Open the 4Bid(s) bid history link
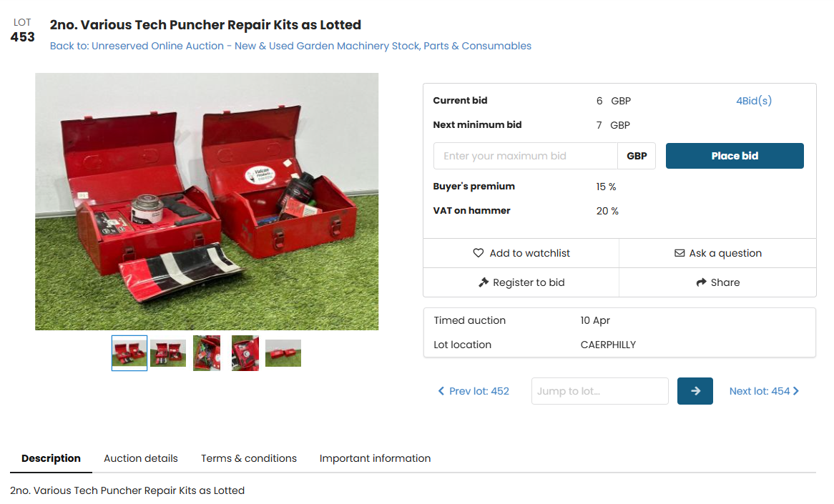 pyautogui.click(x=754, y=101)
